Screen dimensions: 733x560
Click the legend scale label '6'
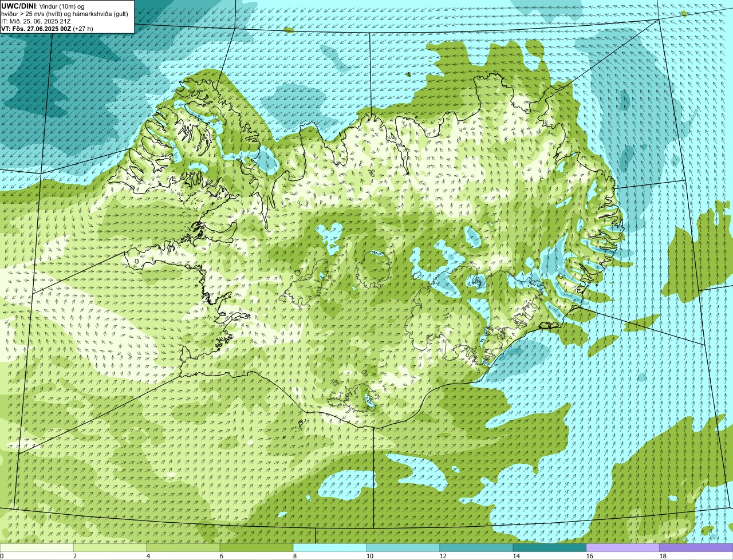coord(222,556)
